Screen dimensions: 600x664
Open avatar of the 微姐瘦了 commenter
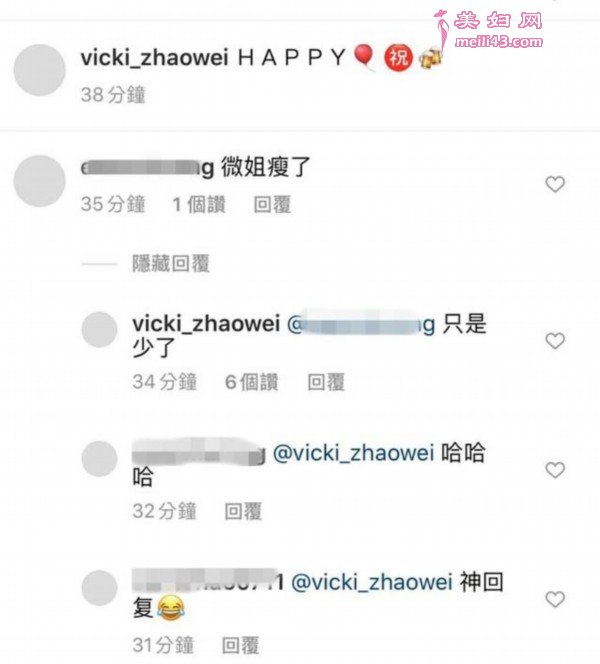(x=39, y=181)
